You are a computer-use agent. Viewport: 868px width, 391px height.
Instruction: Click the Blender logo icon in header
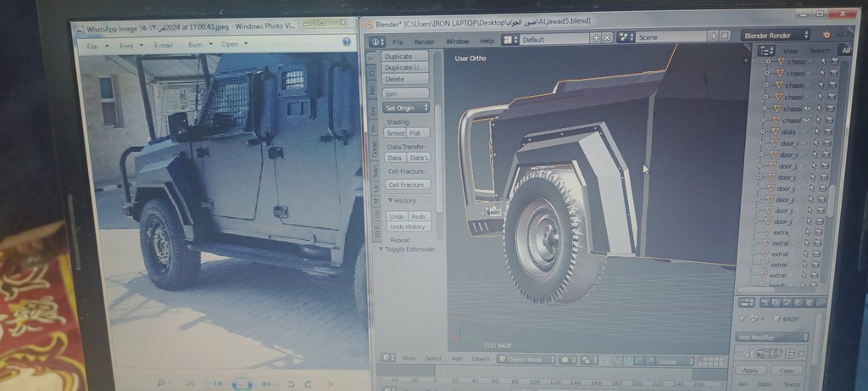point(826,34)
